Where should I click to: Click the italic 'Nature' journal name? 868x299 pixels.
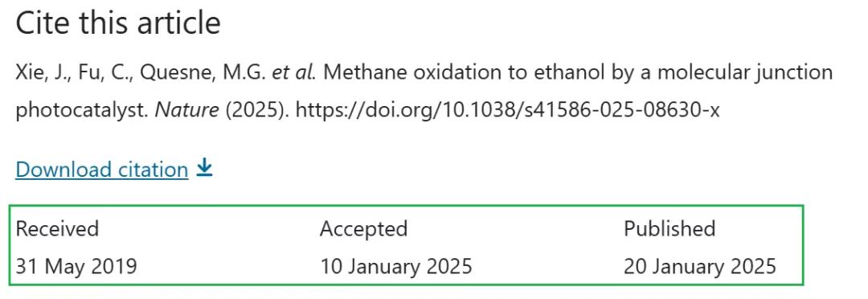coord(186,109)
